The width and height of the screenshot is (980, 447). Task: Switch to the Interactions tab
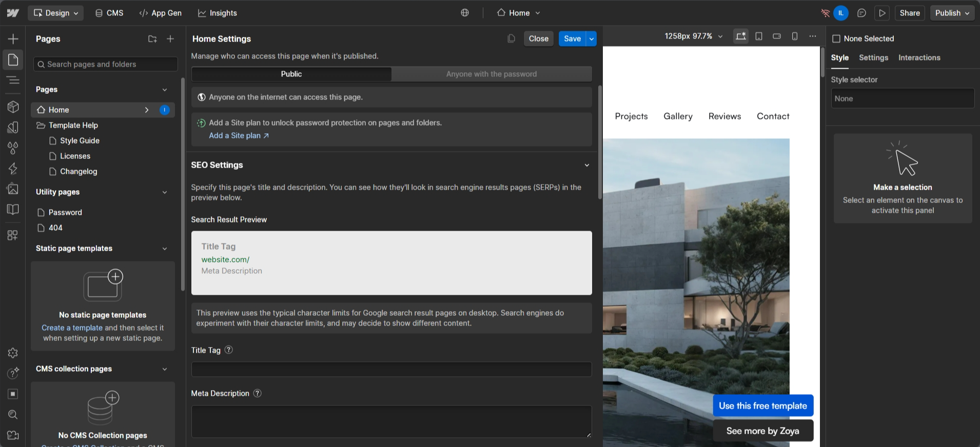pyautogui.click(x=919, y=57)
